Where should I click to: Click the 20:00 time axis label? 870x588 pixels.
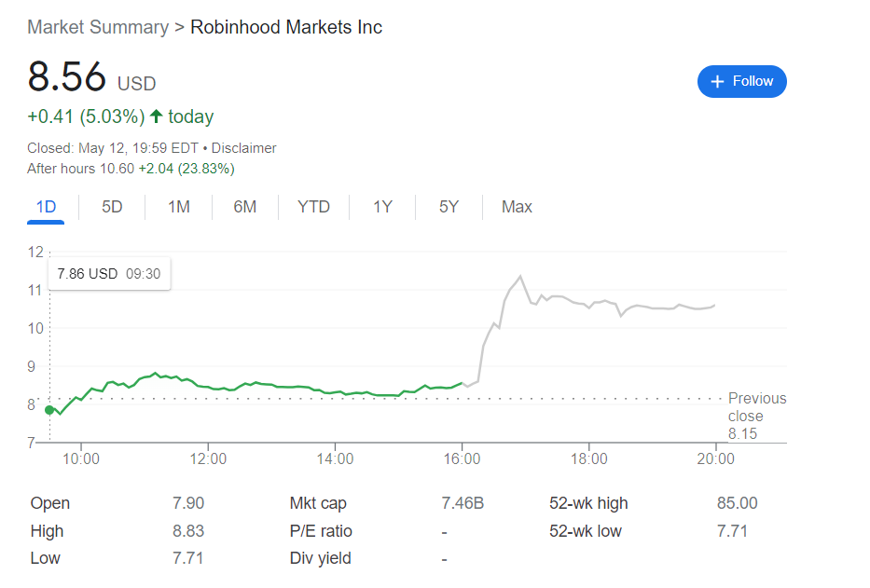coord(716,458)
